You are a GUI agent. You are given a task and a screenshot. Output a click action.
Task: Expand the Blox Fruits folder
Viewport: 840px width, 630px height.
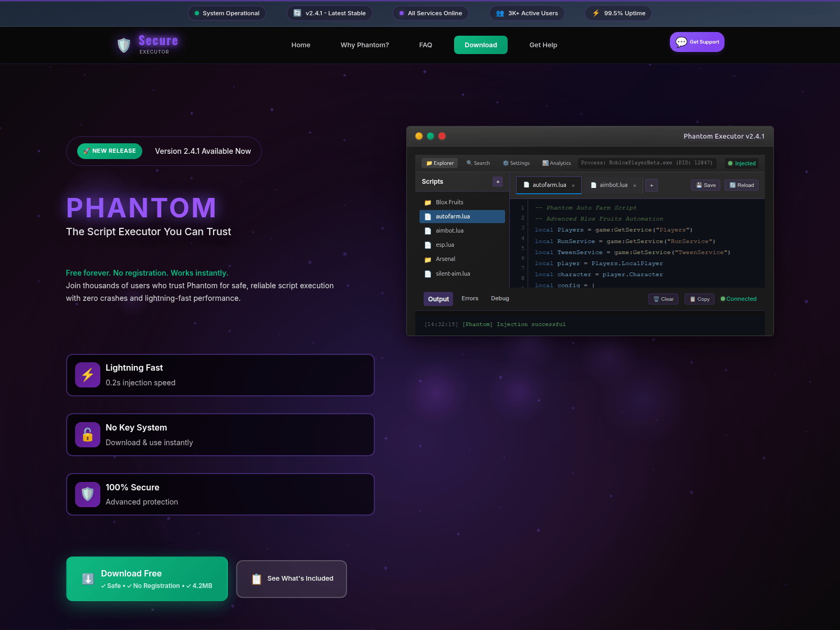tap(462, 202)
